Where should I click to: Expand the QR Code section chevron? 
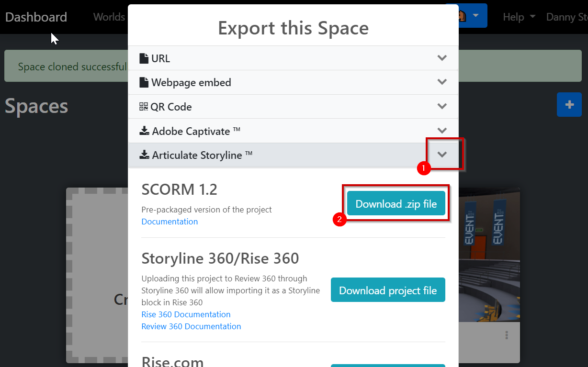coord(442,106)
